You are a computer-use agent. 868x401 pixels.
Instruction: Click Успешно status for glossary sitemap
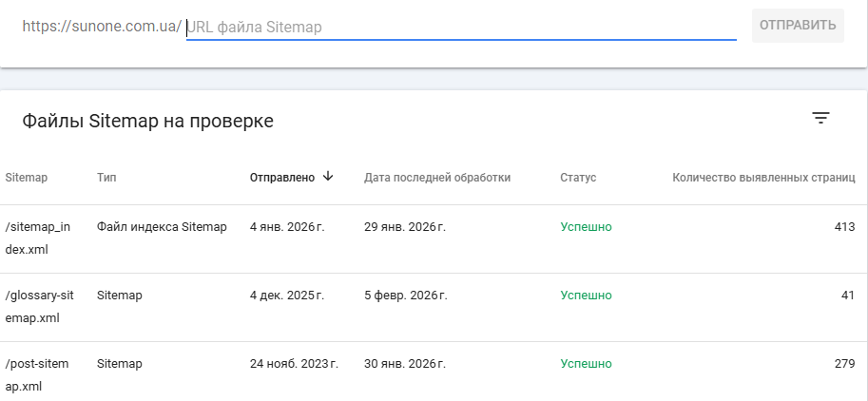pos(586,296)
